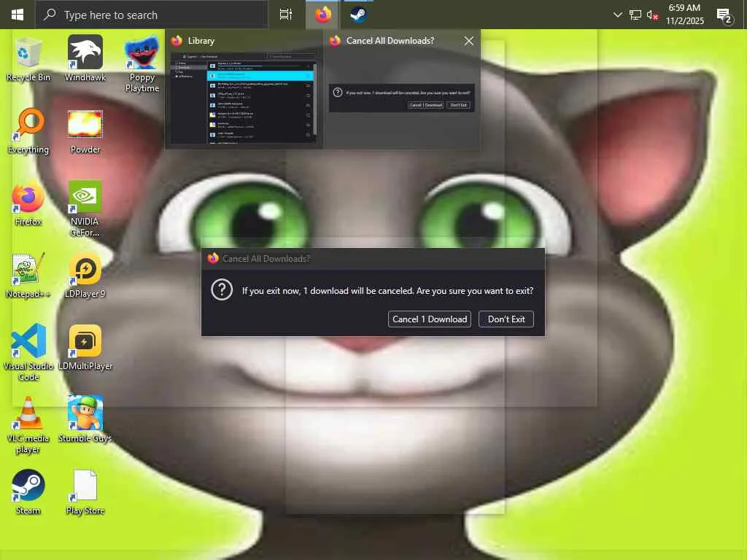Open the Play Store desktop shortcut
The image size is (747, 560).
[x=85, y=492]
